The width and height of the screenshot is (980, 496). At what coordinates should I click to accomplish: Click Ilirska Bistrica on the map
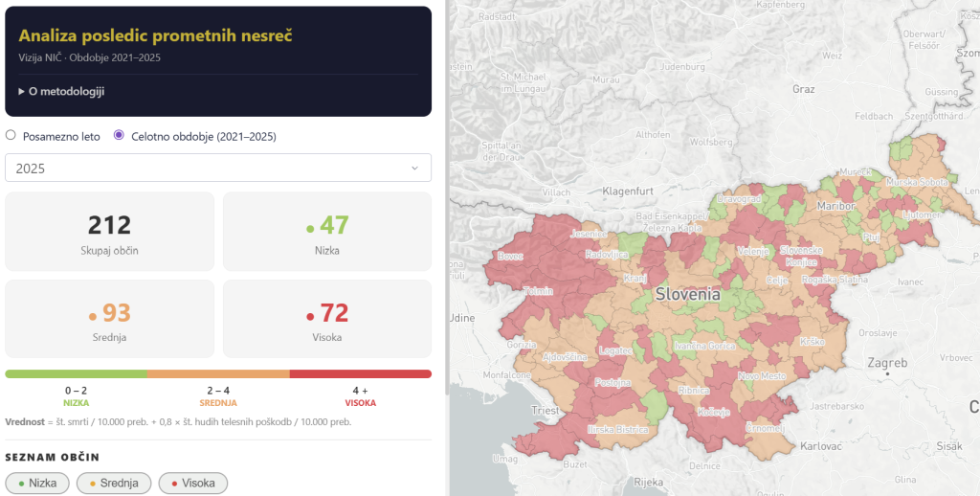617,430
